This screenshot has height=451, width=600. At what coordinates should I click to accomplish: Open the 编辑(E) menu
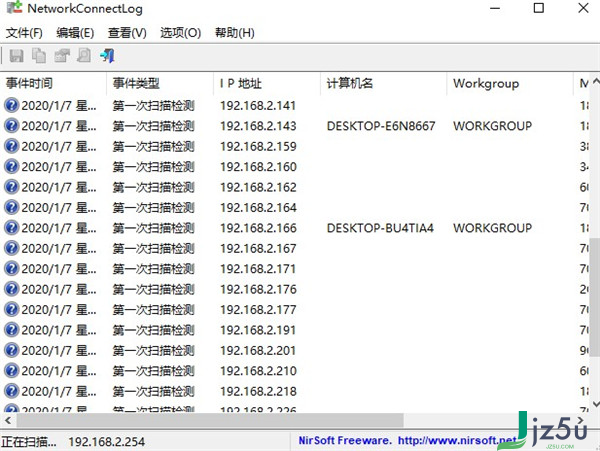pos(75,33)
